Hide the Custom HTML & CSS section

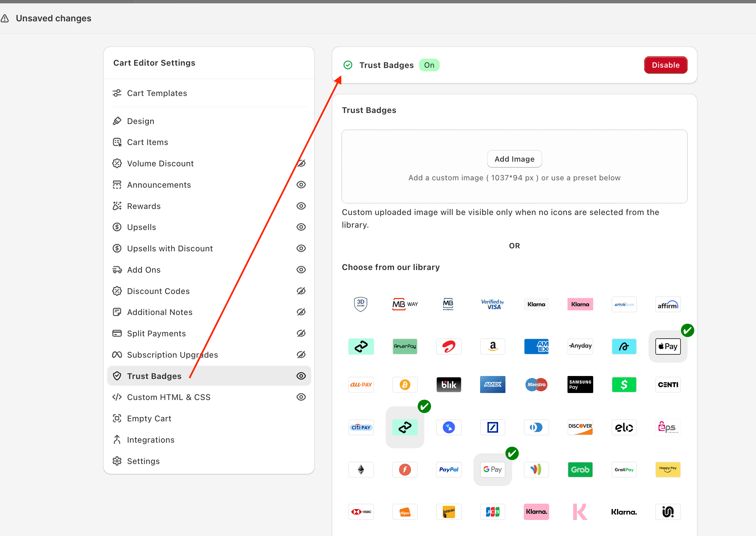coord(301,397)
